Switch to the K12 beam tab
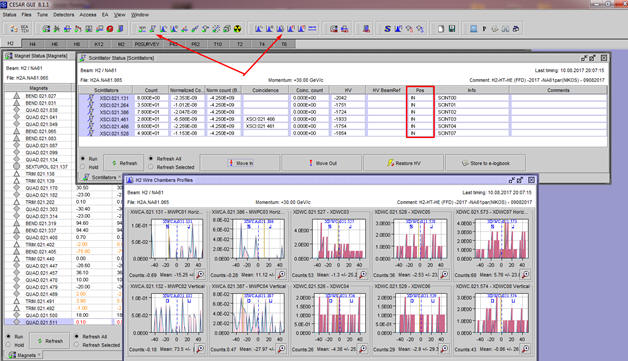628x361 pixels. pyautogui.click(x=99, y=44)
